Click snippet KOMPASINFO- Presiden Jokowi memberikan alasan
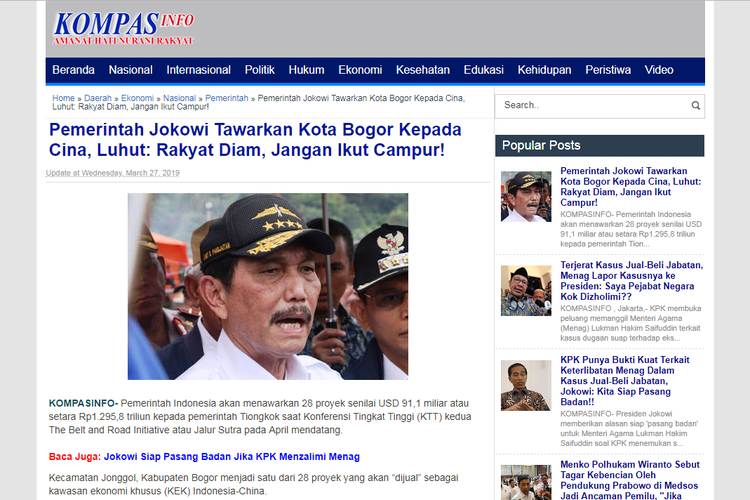This screenshot has width=750, height=500. coord(629,428)
